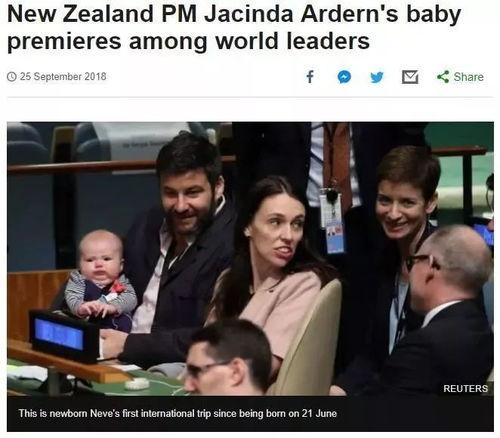Click the REUTERS photo credit
500x438 pixels.
point(465,388)
